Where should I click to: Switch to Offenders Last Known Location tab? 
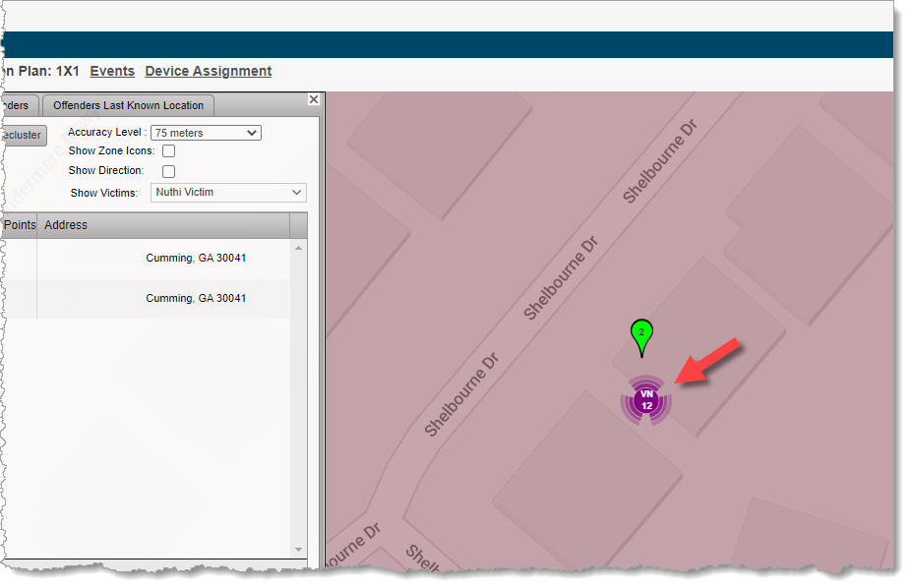tap(128, 106)
